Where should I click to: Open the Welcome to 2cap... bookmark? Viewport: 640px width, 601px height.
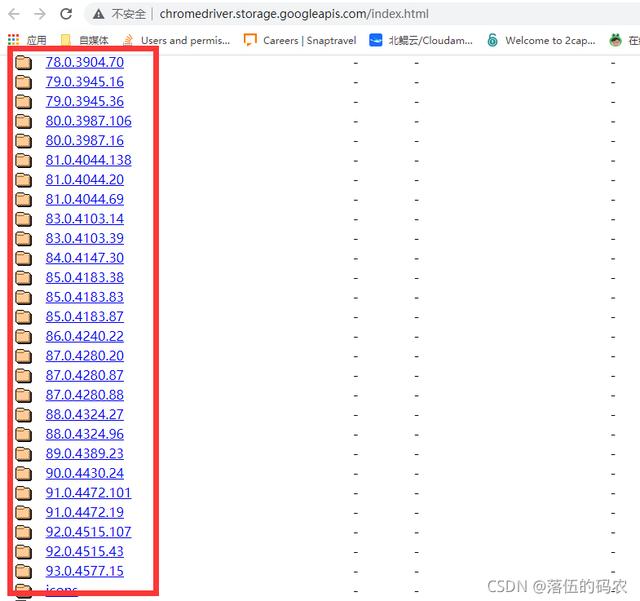541,40
